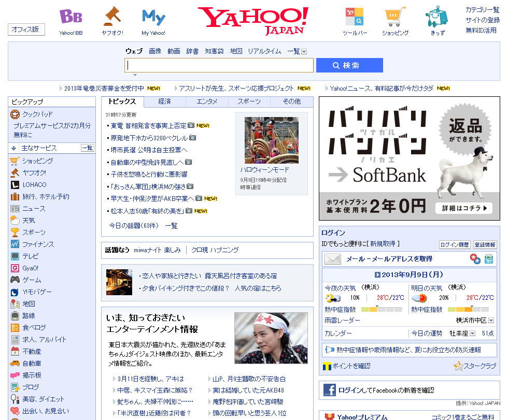This screenshot has height=420, width=508.
Task: Open the Yahoo! BB icon
Action: click(x=70, y=16)
